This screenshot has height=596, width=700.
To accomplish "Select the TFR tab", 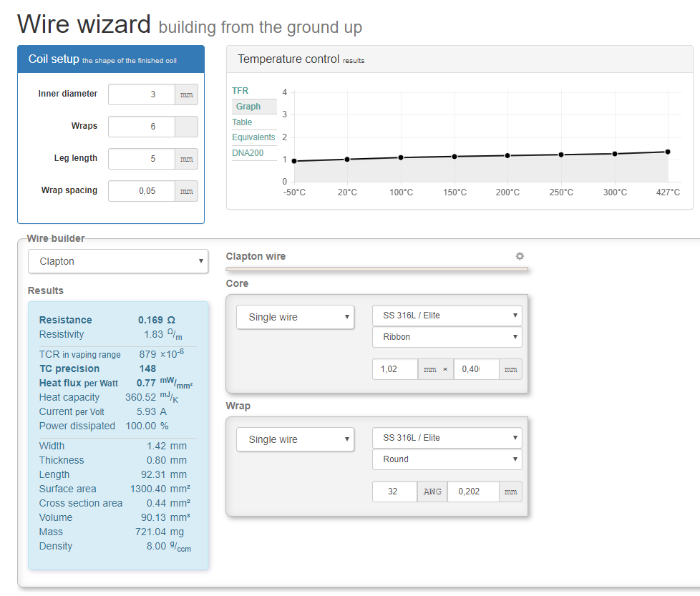I will pyautogui.click(x=240, y=91).
